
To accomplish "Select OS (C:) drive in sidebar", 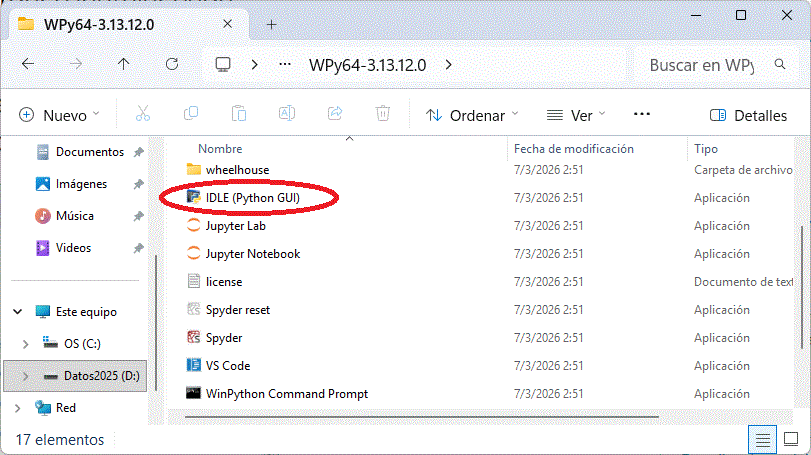I will click(x=71, y=344).
